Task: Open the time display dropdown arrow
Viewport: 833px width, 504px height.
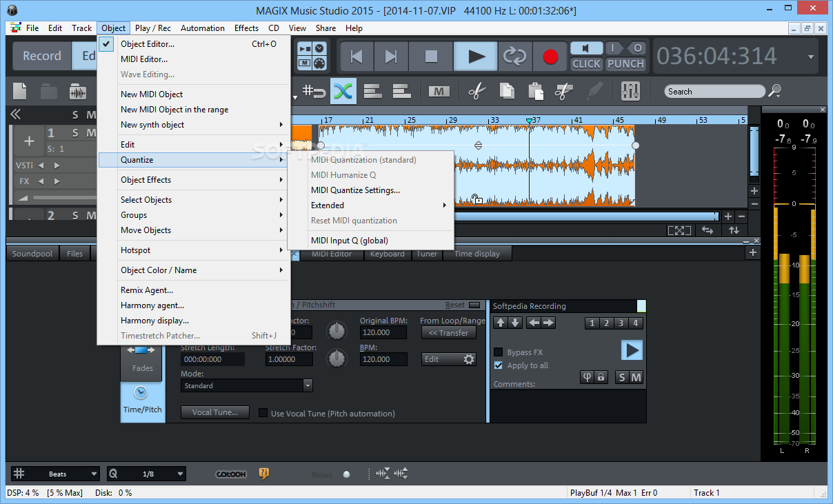Action: tap(811, 57)
